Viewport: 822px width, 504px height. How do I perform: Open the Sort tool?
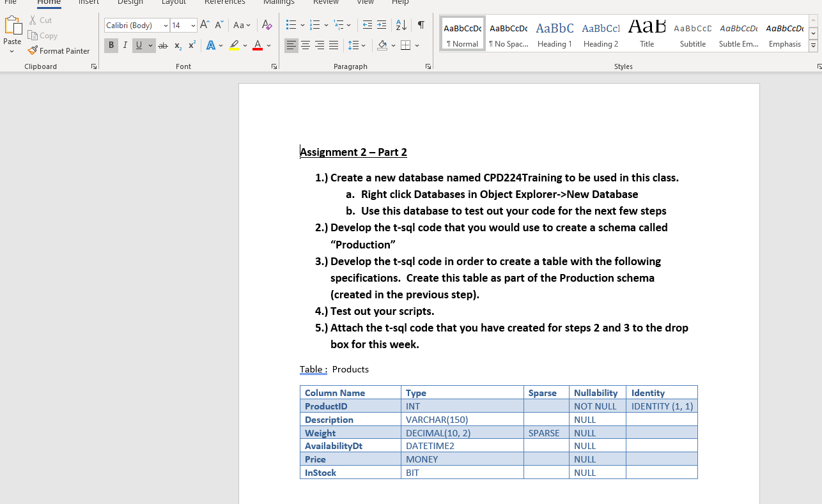tap(401, 25)
